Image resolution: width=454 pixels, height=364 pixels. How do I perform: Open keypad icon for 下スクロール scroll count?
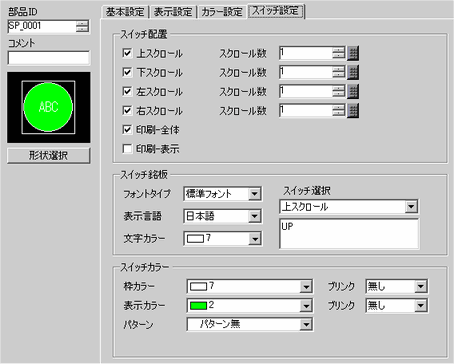click(353, 72)
